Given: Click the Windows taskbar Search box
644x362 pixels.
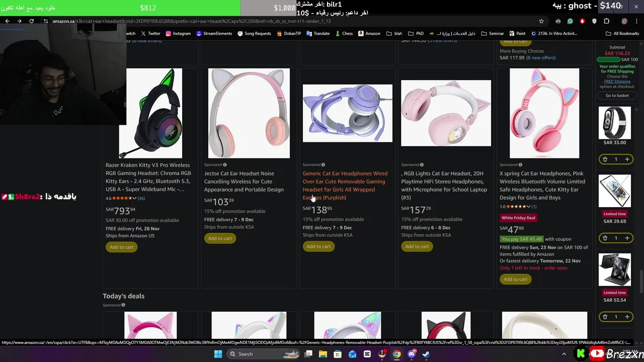Looking at the screenshot, I should pos(264,354).
